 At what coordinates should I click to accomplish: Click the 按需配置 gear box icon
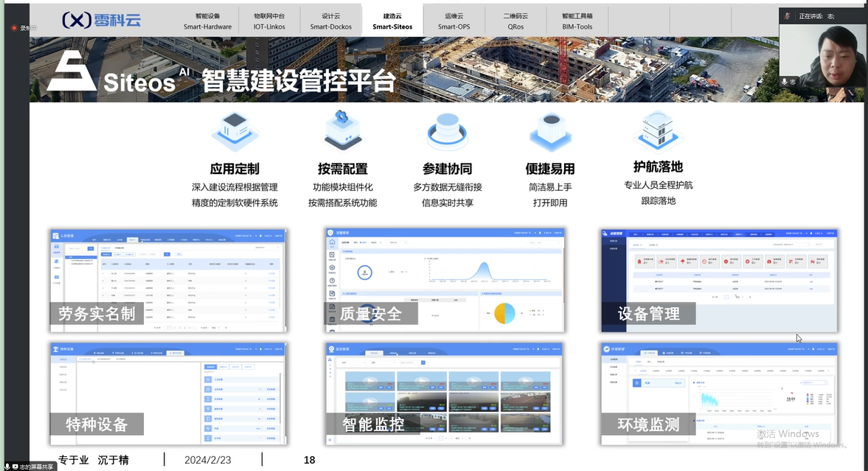pos(343,130)
